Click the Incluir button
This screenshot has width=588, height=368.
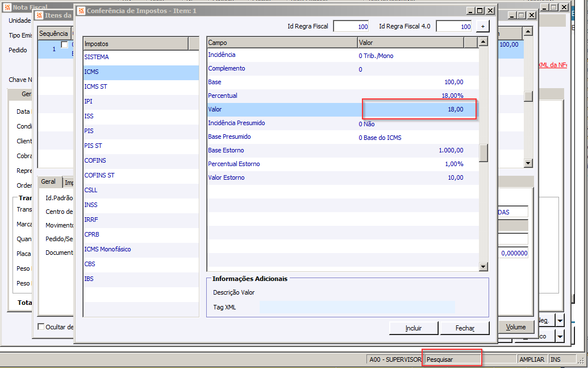pos(414,328)
